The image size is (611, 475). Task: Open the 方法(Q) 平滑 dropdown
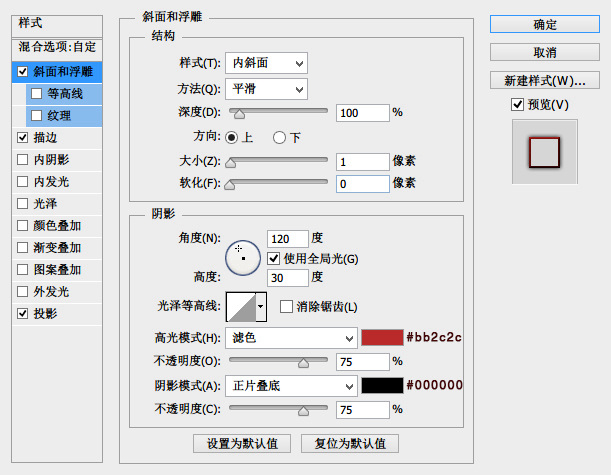(267, 89)
